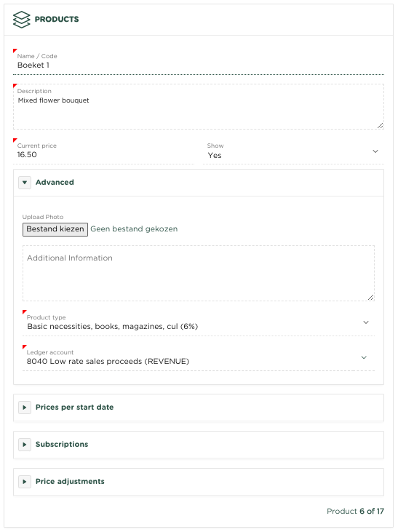Image resolution: width=398 pixels, height=532 pixels.
Task: Click the Prices per start date heading
Action: click(x=75, y=408)
